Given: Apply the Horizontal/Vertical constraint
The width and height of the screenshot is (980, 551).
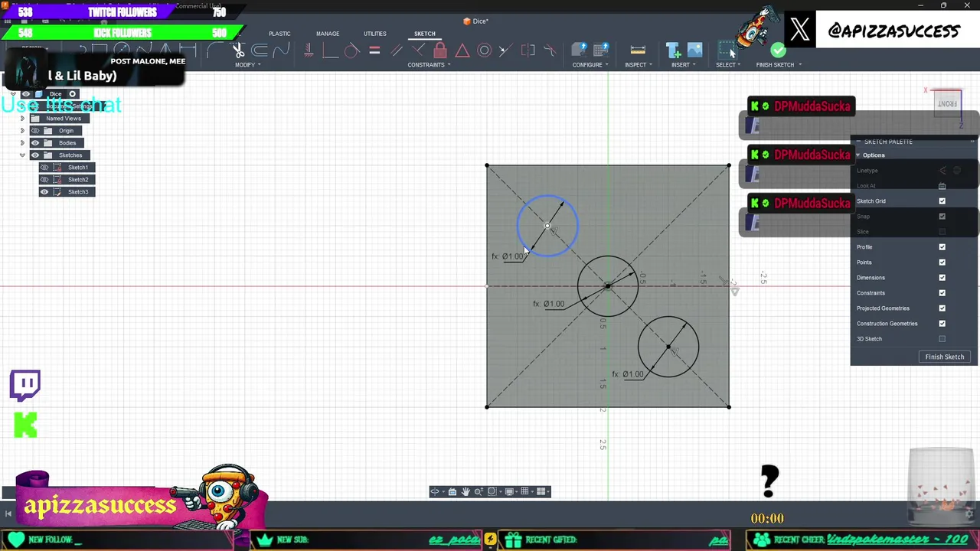Looking at the screenshot, I should click(x=309, y=51).
